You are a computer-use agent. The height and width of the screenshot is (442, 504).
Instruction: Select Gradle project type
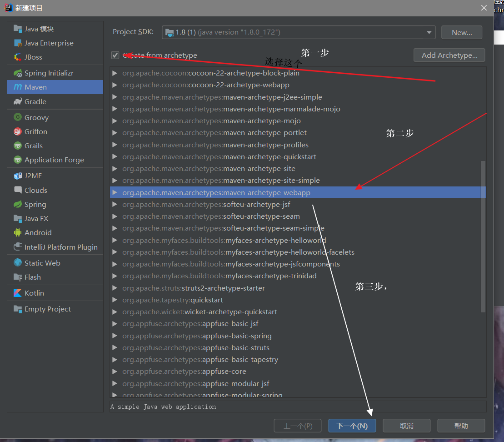[55, 102]
